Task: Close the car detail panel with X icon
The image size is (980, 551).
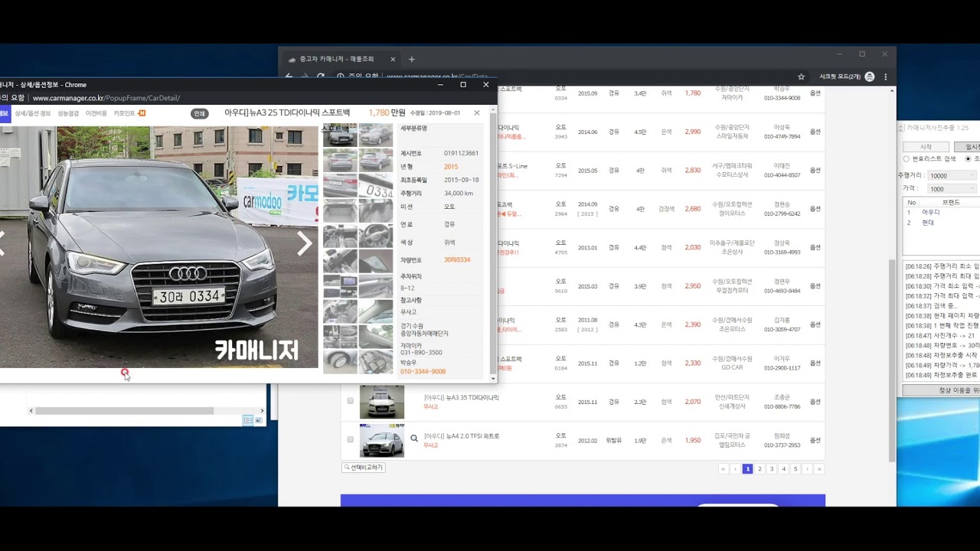Action: pos(476,112)
